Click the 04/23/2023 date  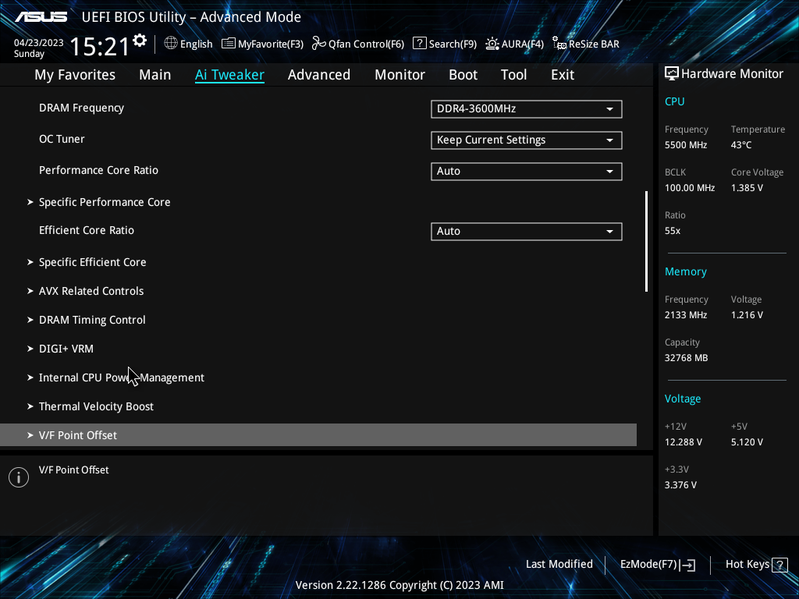tap(39, 43)
